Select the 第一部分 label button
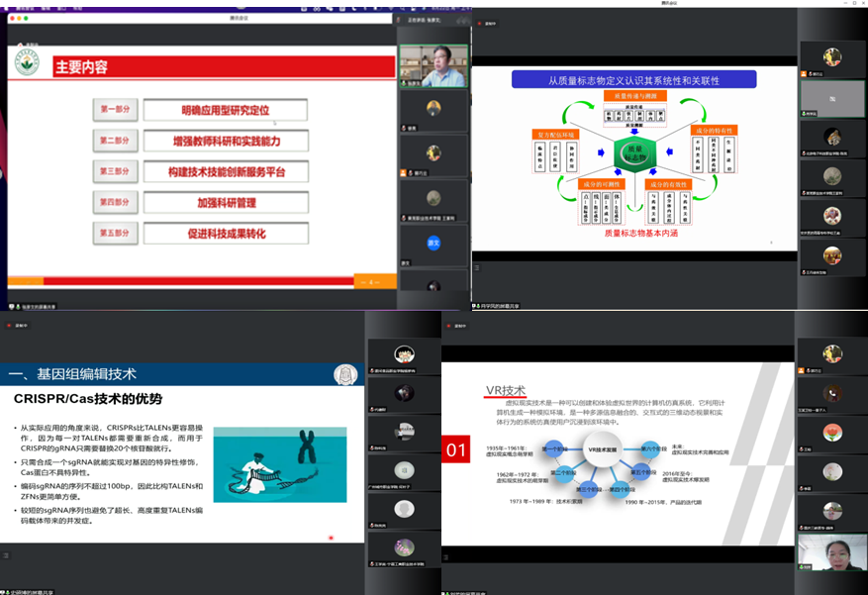Screen dimensions: 868x595 click(x=115, y=109)
